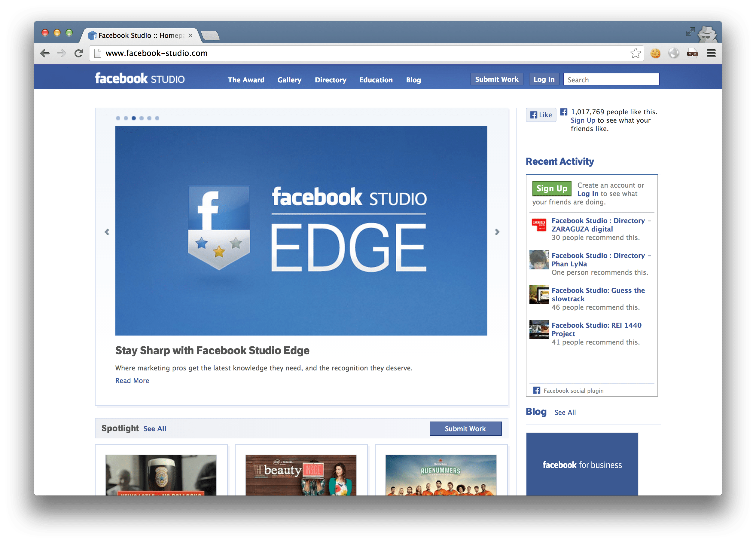This screenshot has height=543, width=756.
Task: Click the globe extension icon near the address bar
Action: tap(674, 53)
